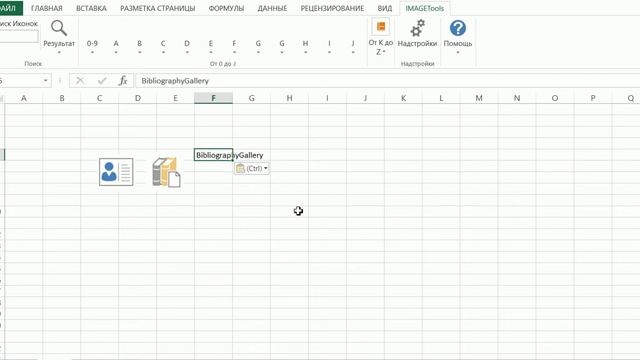This screenshot has height=360, width=640.
Task: Expand the ribbon's letter E icons dropdown
Action: [x=211, y=47]
